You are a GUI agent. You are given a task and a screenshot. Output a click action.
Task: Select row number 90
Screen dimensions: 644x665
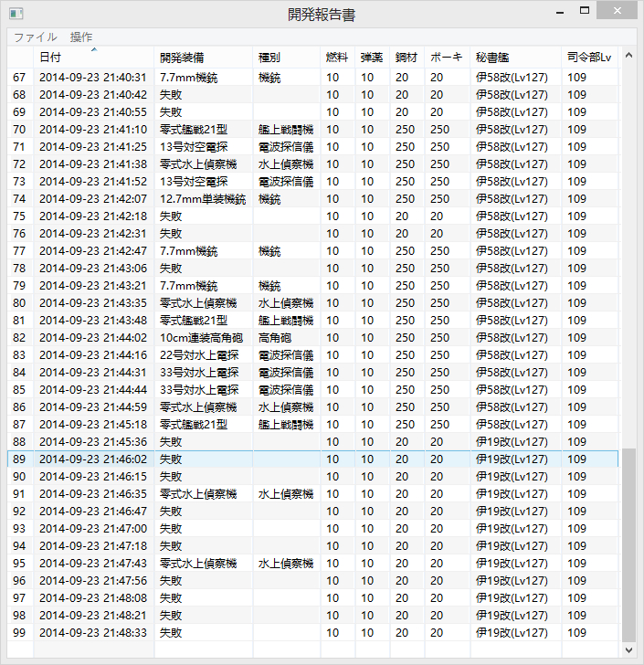(x=19, y=477)
